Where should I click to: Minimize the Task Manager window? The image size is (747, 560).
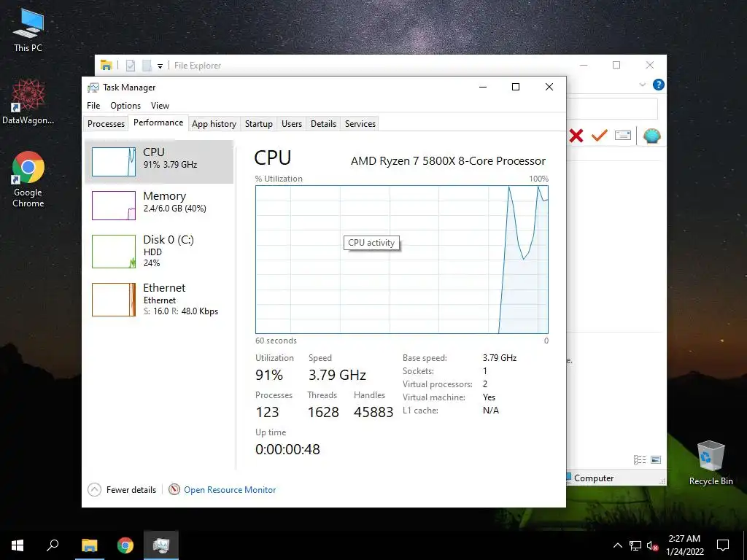(x=483, y=87)
